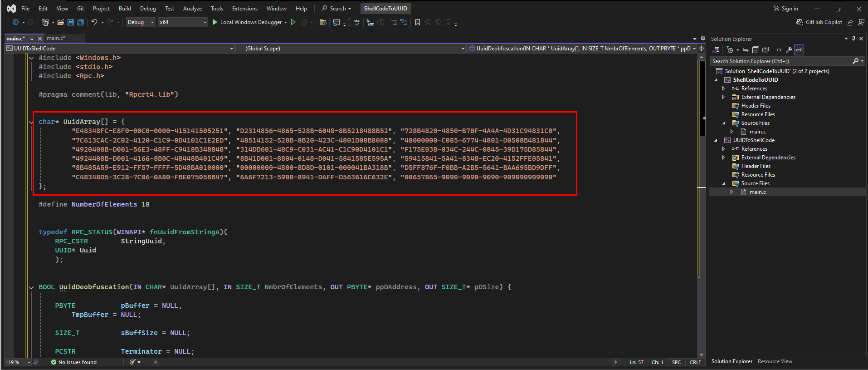868x370 pixels.
Task: Click the editor vertical scrollbar thumb
Action: [702, 99]
